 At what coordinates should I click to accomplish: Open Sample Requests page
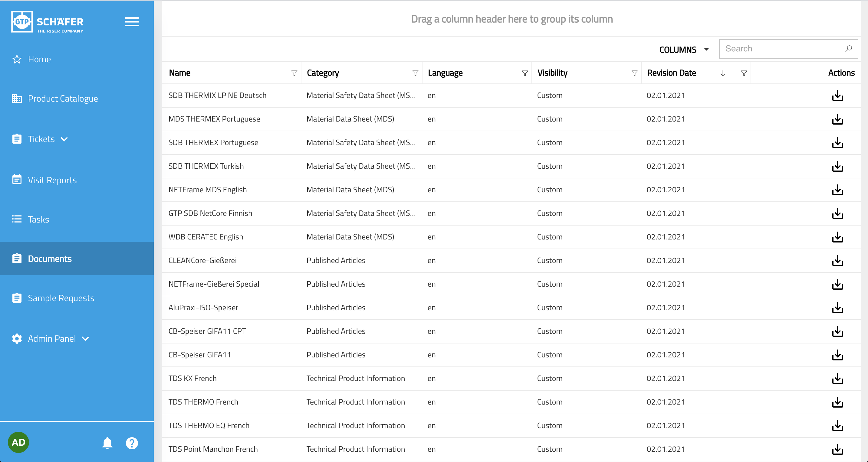click(x=61, y=298)
